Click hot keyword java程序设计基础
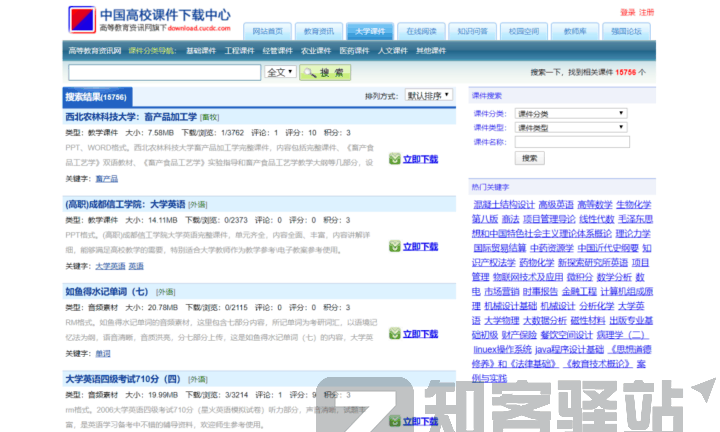720x432 pixels. click(x=569, y=349)
